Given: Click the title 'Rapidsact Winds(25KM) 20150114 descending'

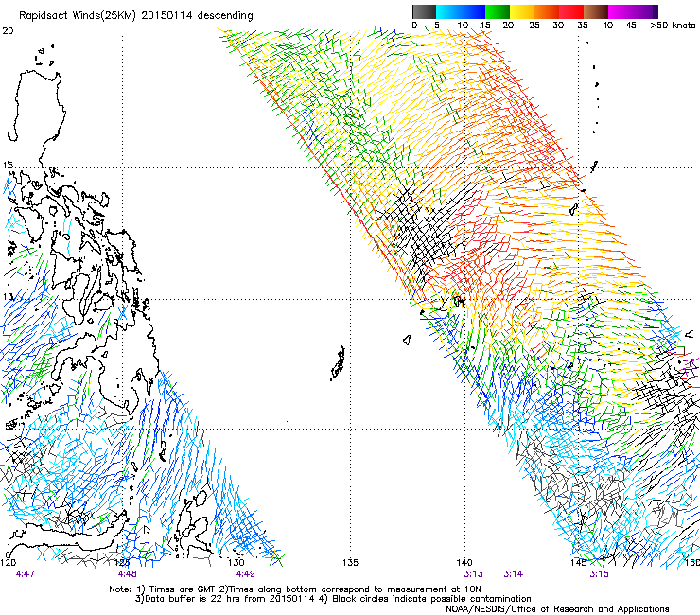Looking at the screenshot, I should [x=135, y=16].
